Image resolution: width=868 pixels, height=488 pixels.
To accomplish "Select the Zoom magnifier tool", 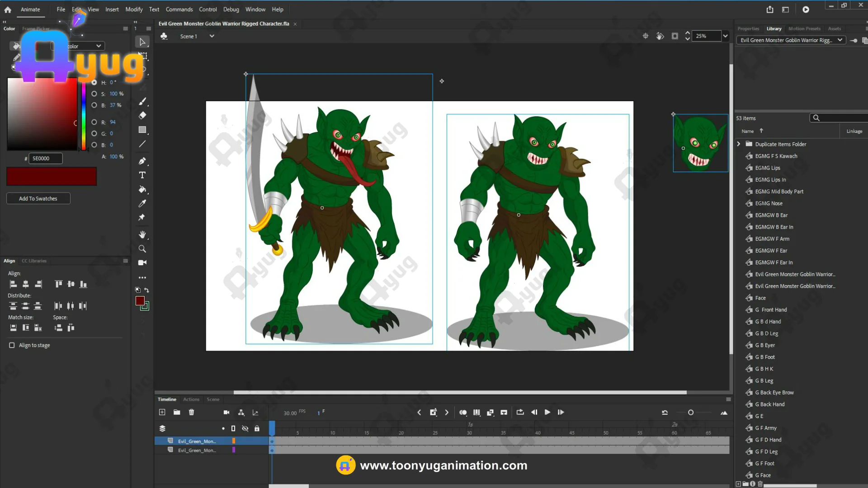I will coord(142,249).
